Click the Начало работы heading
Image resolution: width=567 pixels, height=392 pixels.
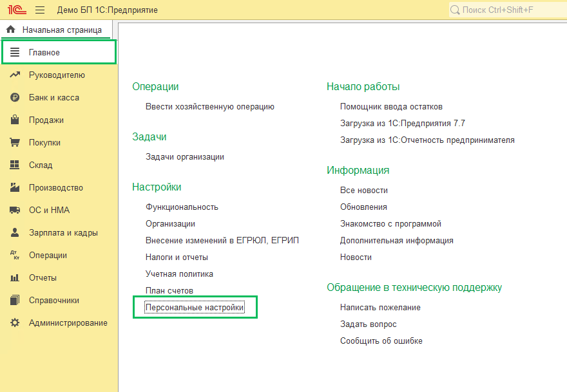click(363, 86)
